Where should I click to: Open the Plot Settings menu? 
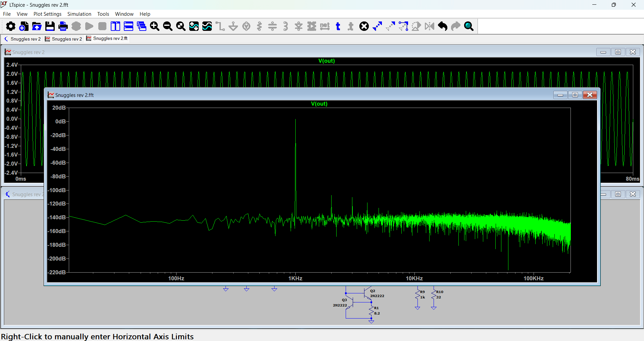pyautogui.click(x=48, y=14)
